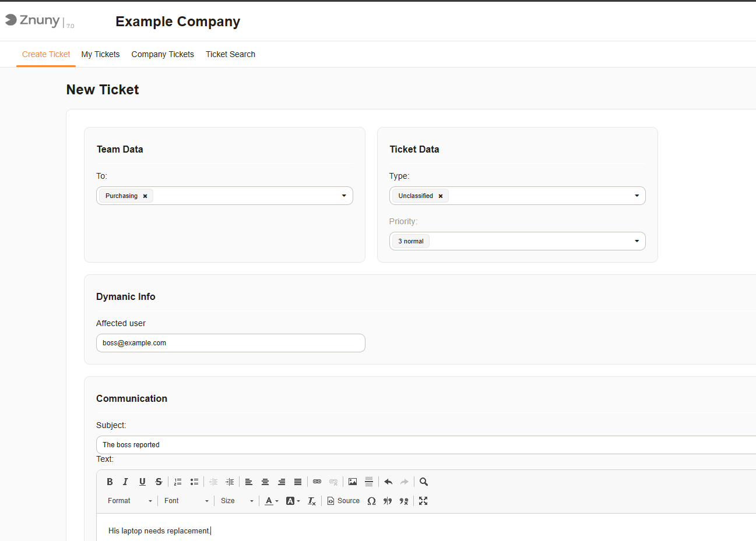Open find tool with magnifier icon
756x541 pixels.
424,482
